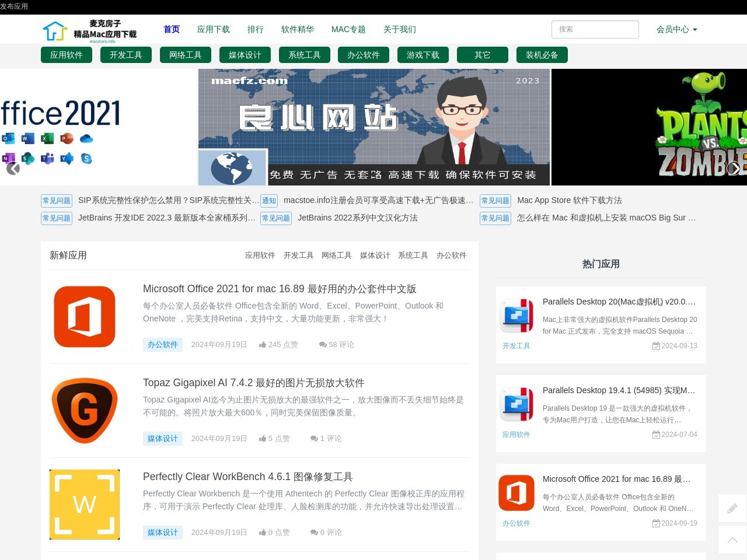Open JetBrains 2022系列中文汉化方法 link
This screenshot has width=747, height=560.
pos(358,218)
